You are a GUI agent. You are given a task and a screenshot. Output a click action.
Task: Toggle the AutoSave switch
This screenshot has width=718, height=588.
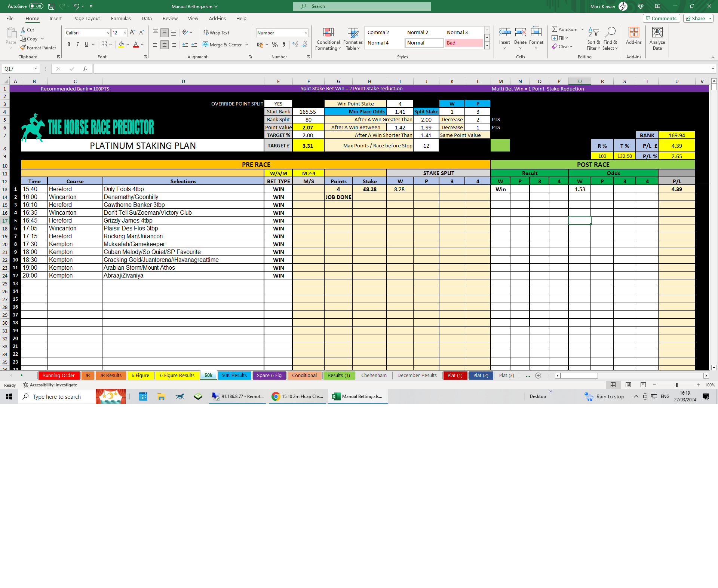(x=36, y=6)
